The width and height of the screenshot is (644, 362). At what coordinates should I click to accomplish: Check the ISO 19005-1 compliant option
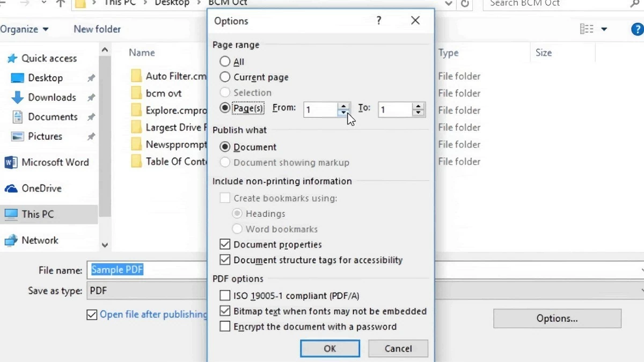point(225,295)
